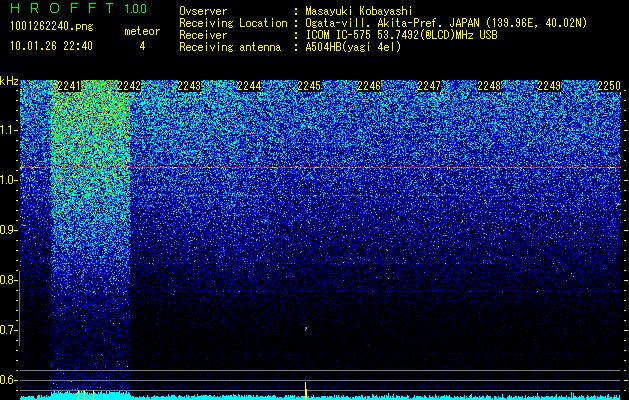
Task: Click the 2243 time marker
Action: [x=189, y=86]
